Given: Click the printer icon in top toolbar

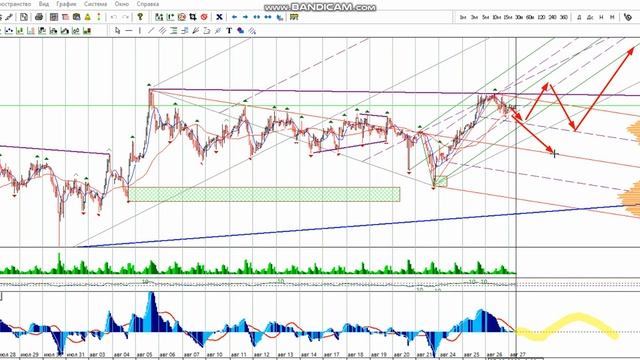Looking at the screenshot, I should point(39,17).
